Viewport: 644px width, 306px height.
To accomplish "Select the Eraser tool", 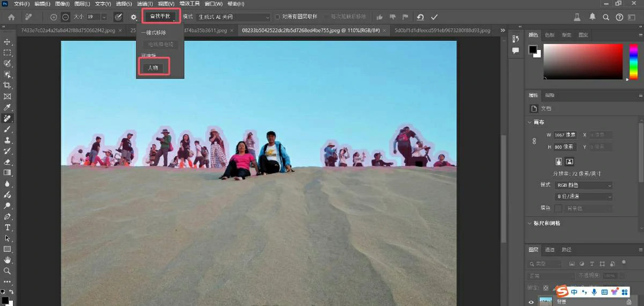I will [x=7, y=162].
